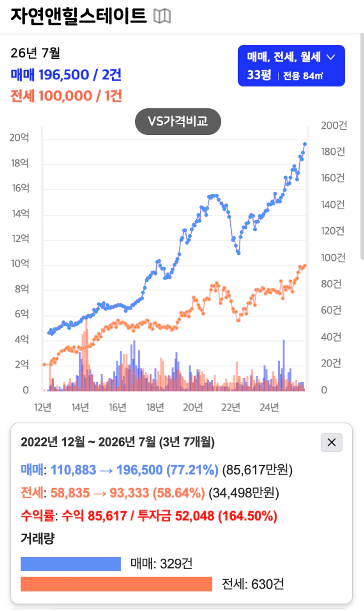Click the 매매 110,883 → 196,500 change line
The width and height of the screenshot is (364, 611).
(157, 470)
